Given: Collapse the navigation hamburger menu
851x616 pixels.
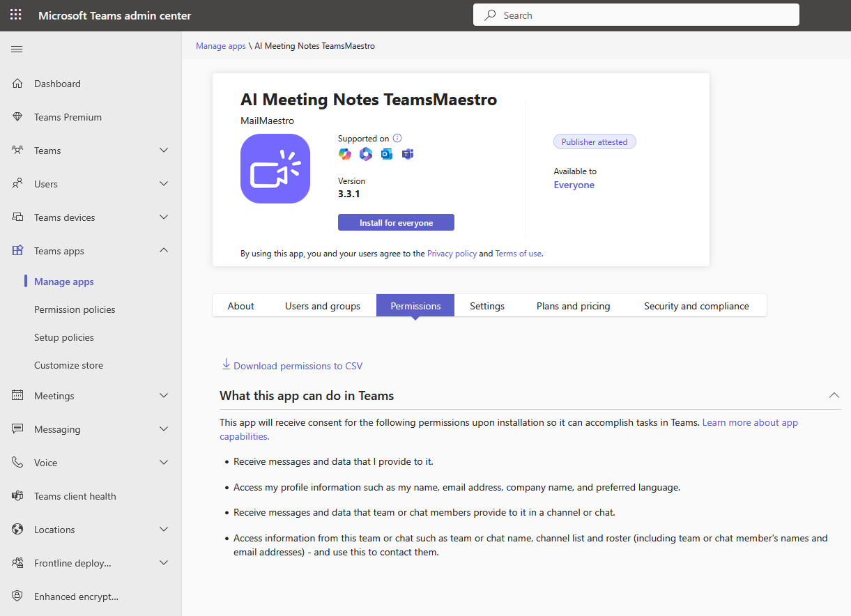Looking at the screenshot, I should [17, 49].
